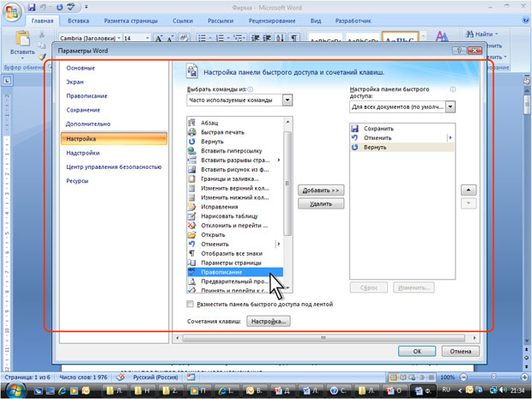Switch to Вставка ribbon tab
532x399 pixels.
78,21
